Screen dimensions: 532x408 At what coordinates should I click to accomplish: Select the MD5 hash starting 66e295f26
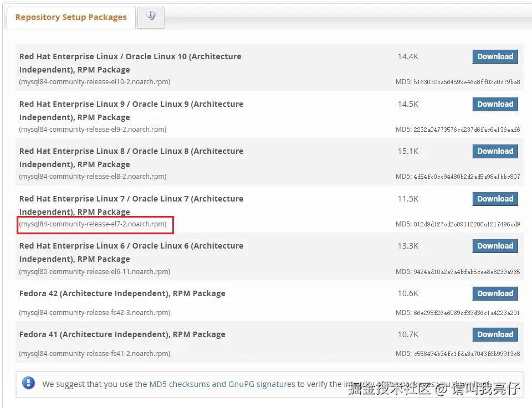click(467, 313)
